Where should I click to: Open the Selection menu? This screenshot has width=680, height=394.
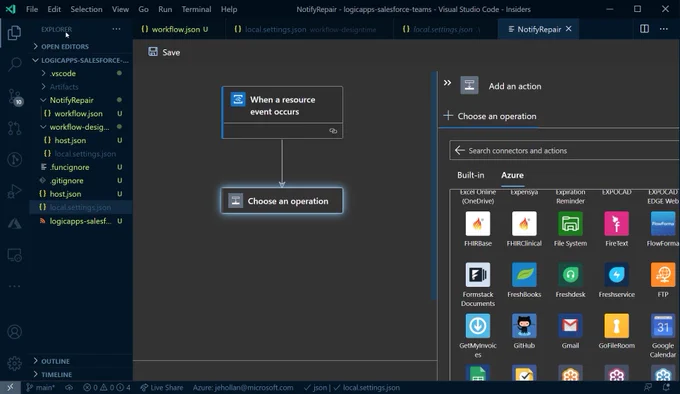(x=86, y=9)
